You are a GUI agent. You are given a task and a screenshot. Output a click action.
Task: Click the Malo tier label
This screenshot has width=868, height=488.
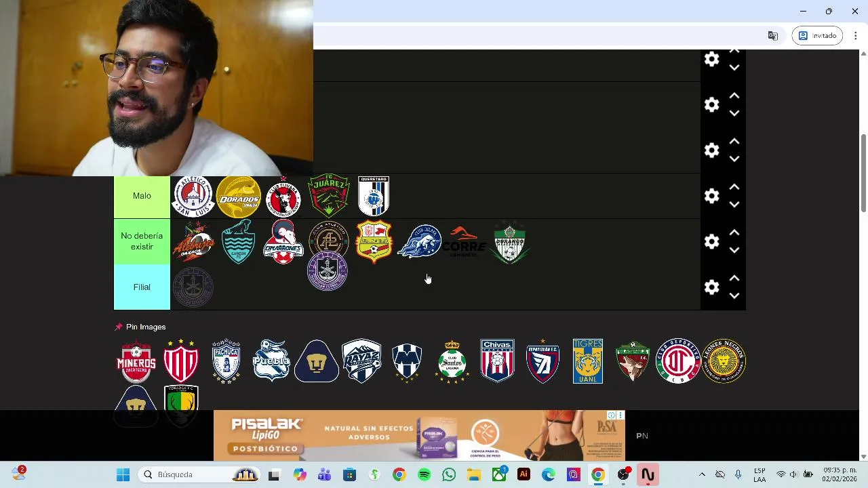pyautogui.click(x=142, y=196)
